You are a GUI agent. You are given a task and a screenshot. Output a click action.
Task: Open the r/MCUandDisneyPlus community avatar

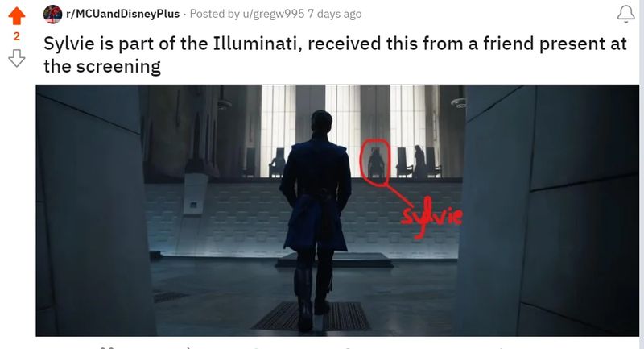(52, 14)
